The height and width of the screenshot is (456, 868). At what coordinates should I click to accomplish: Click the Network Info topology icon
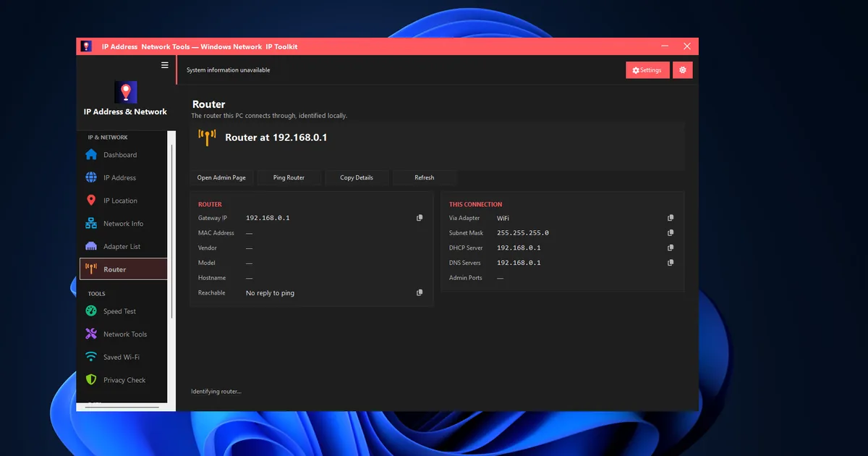click(91, 224)
